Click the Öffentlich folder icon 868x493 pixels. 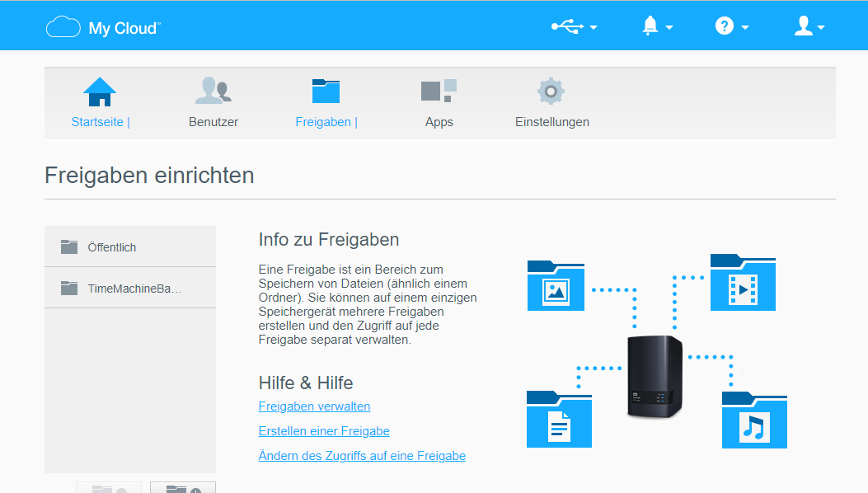tap(69, 246)
